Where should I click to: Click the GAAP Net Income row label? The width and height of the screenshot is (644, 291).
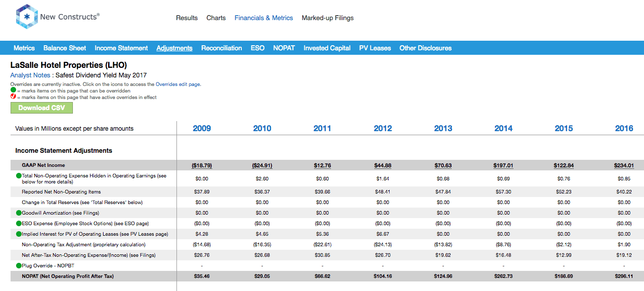tap(43, 165)
